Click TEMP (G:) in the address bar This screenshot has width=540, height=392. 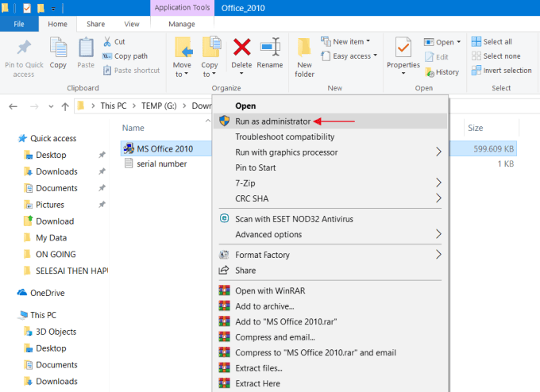click(159, 106)
